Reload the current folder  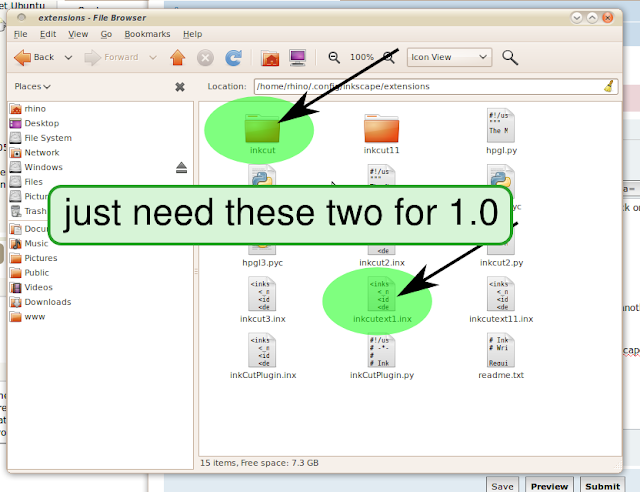pos(233,58)
